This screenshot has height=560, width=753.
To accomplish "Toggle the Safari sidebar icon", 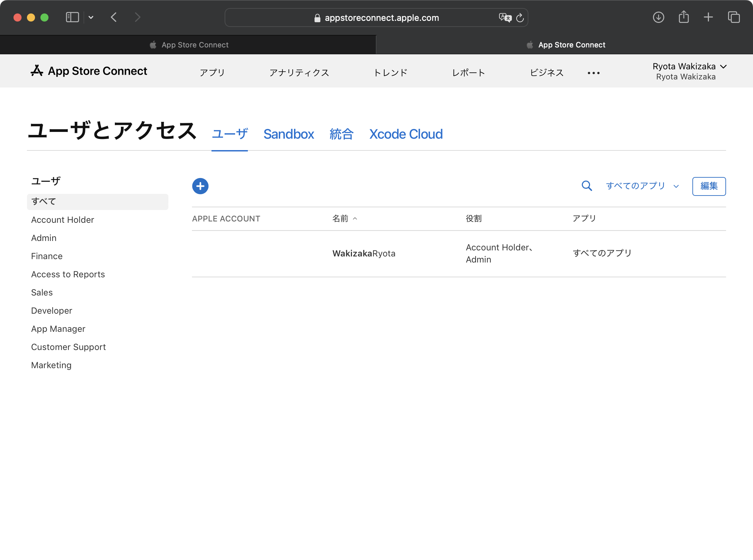I will pos(72,17).
